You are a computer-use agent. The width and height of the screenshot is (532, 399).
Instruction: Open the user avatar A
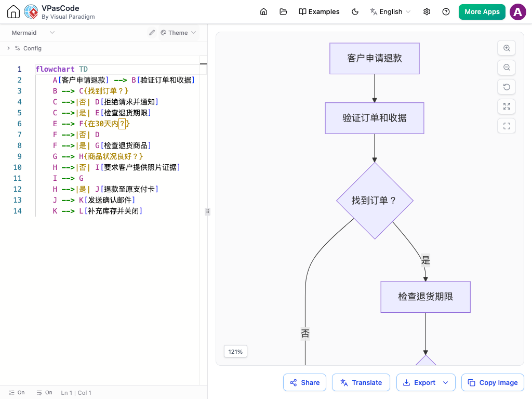[x=518, y=12]
